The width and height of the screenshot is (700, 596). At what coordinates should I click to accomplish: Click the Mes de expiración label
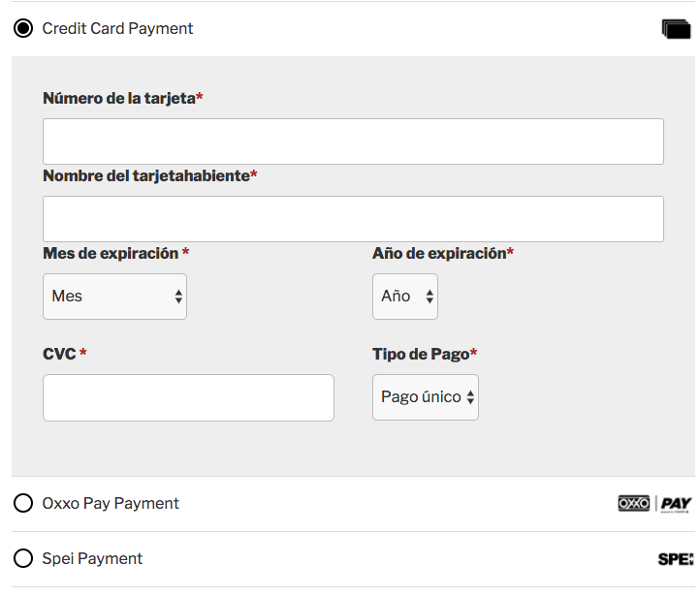tap(111, 253)
